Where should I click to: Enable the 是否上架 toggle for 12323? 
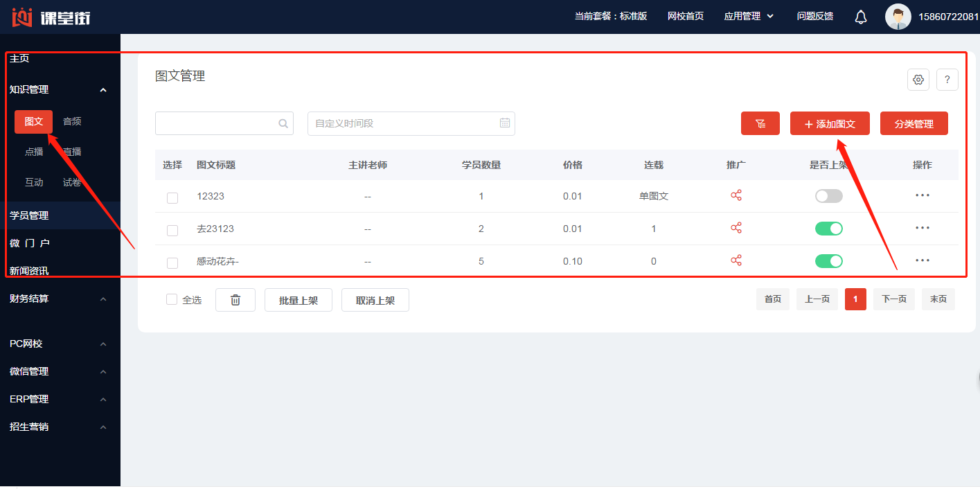pyautogui.click(x=828, y=196)
